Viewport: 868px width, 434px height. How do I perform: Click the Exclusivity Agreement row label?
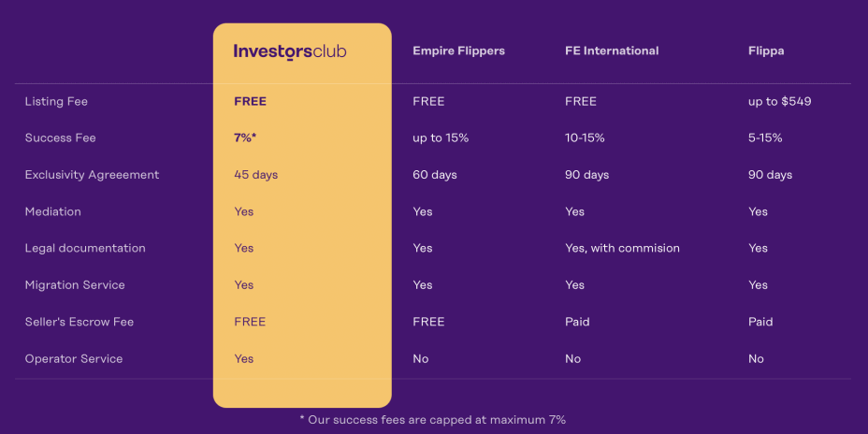click(92, 175)
